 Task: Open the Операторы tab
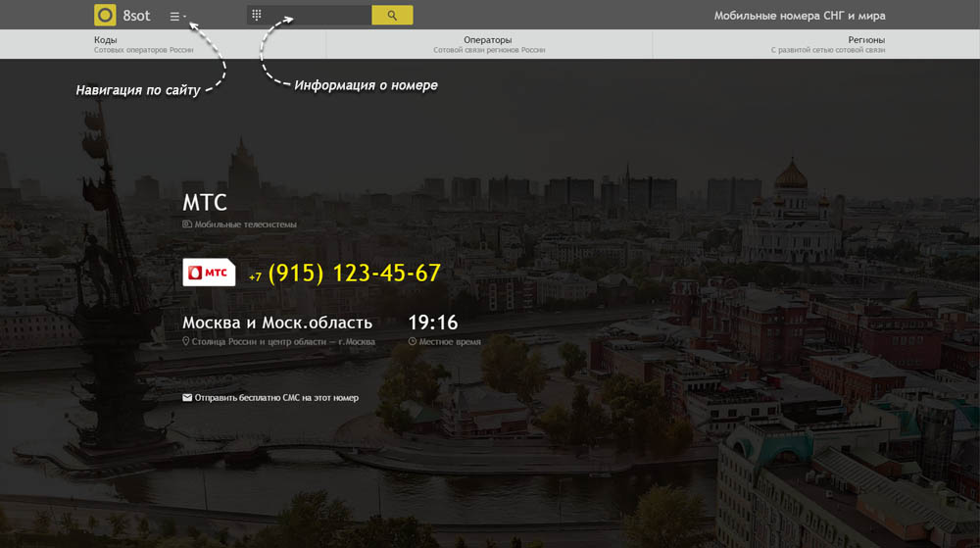[489, 44]
